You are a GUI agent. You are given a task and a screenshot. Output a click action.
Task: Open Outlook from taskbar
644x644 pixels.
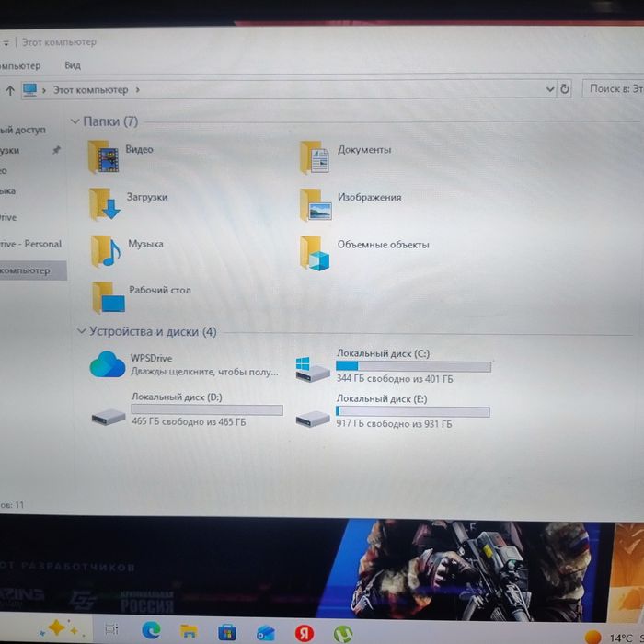(265, 633)
